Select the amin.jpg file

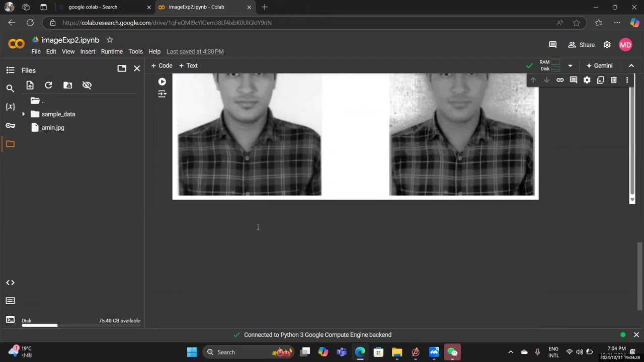coord(53,128)
